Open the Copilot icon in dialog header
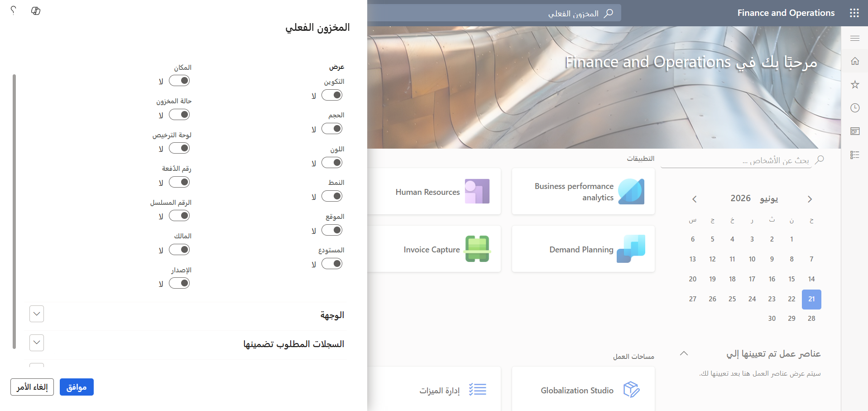 [36, 11]
